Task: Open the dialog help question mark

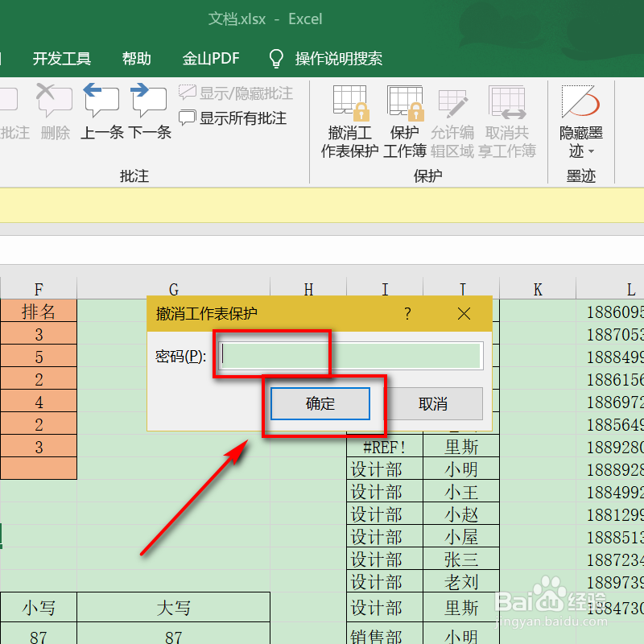Action: (407, 313)
